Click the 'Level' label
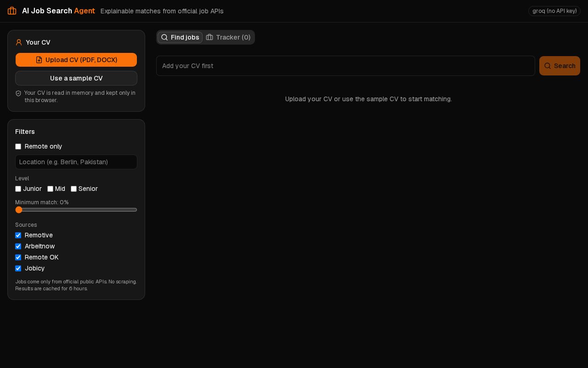The height and width of the screenshot is (368, 588). click(22, 178)
